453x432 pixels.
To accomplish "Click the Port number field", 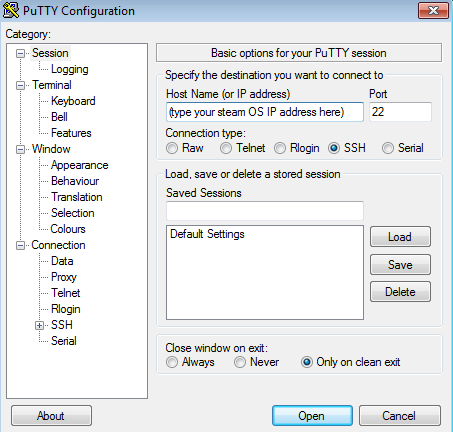I will click(400, 112).
